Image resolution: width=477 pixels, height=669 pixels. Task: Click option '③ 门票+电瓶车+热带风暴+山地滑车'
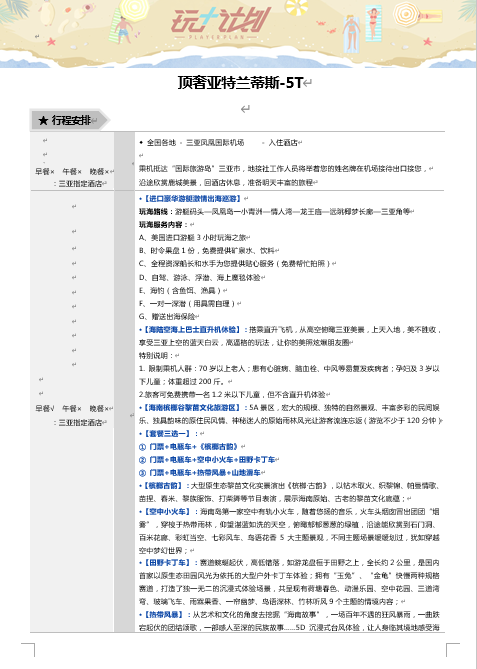(200, 473)
